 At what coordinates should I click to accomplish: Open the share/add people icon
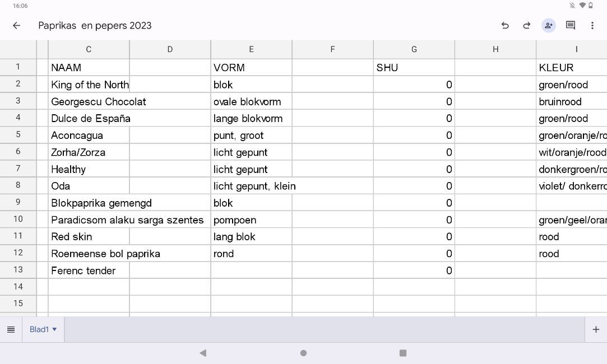(549, 25)
